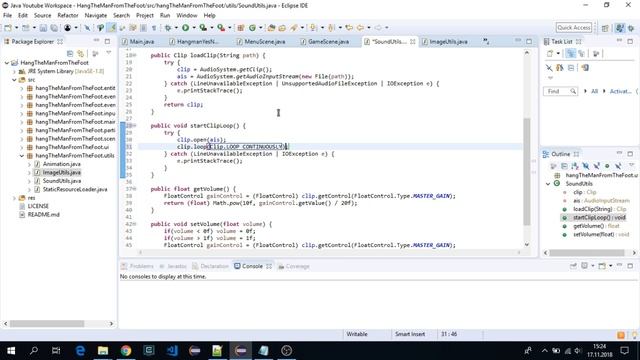
Task: Click the Back navigation yellow arrow icon
Action: point(360,28)
